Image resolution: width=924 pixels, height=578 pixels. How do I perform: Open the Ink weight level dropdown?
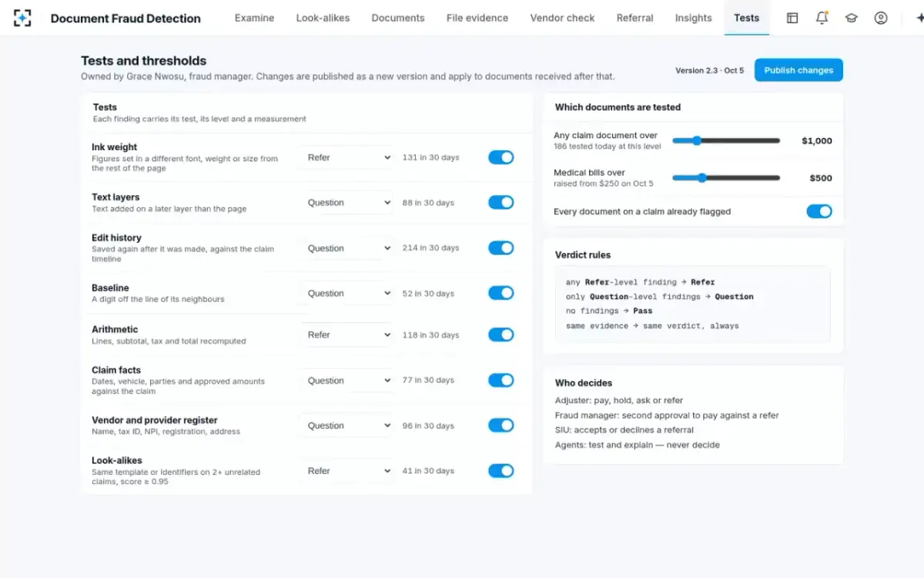348,157
